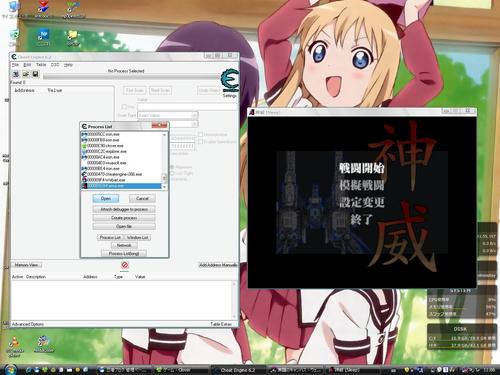Click the red no-entry delete icon
Viewport: 500px width, 375px height.
coord(125,265)
